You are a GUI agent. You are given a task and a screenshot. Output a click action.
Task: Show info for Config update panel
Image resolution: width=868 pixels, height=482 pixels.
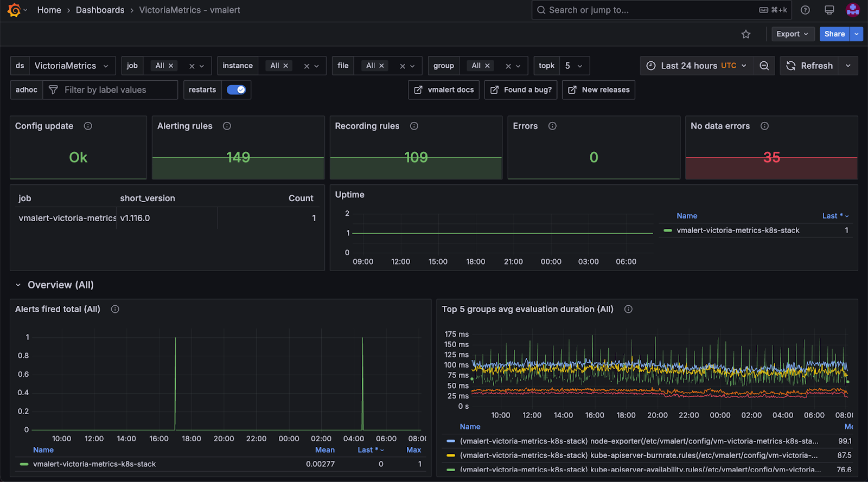tap(88, 126)
